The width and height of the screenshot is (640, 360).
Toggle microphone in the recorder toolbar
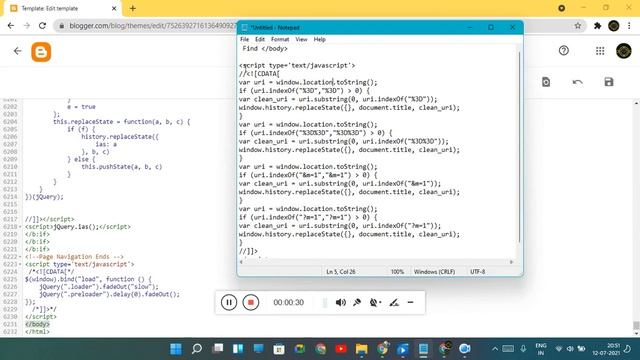click(x=357, y=302)
